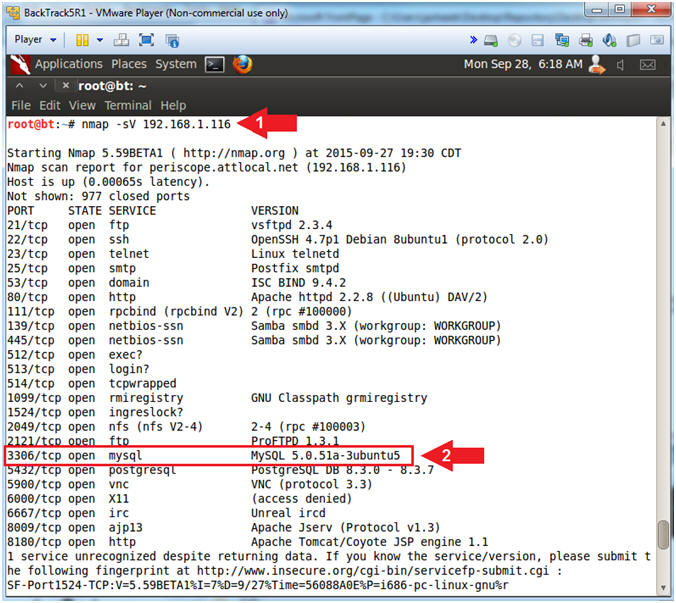Open the terminal Edit menu
The height and width of the screenshot is (603, 676).
[x=50, y=105]
